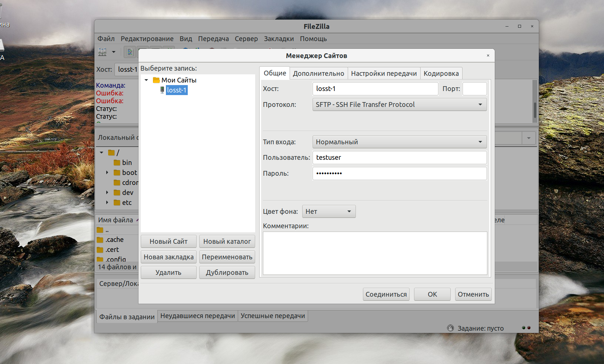This screenshot has height=364, width=604.
Task: Switch to the Дополнительно tab
Action: coord(318,73)
